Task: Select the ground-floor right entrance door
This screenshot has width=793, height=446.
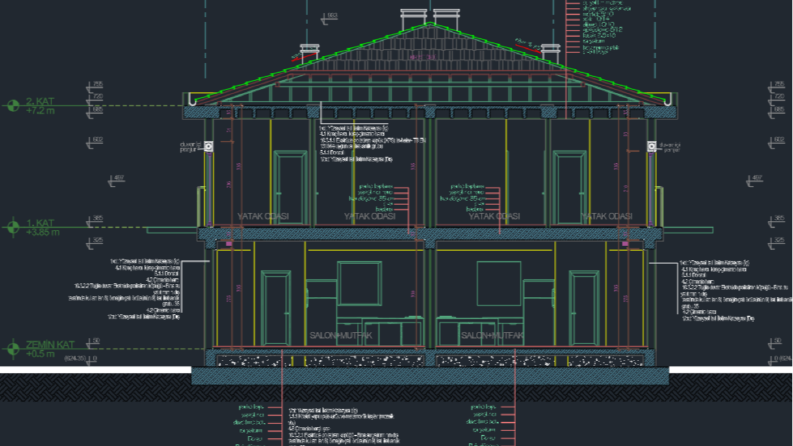Action: pyautogui.click(x=584, y=309)
